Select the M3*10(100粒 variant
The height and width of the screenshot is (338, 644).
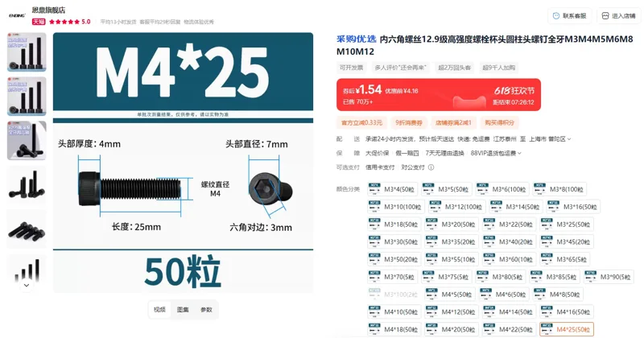(396, 207)
